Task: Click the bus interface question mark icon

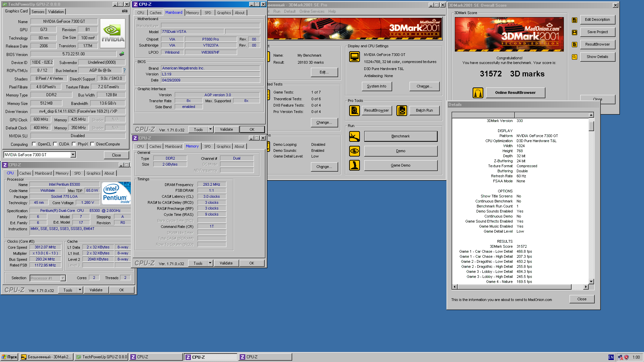Action: (124, 70)
